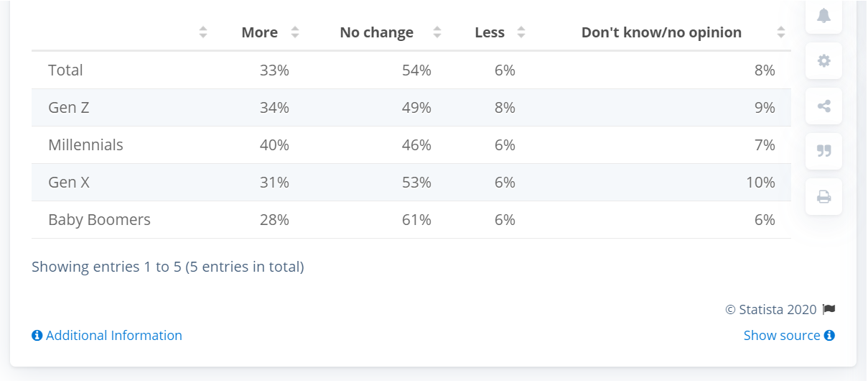This screenshot has width=868, height=381.
Task: Sort by the first unlabeled column arrows
Action: click(203, 32)
